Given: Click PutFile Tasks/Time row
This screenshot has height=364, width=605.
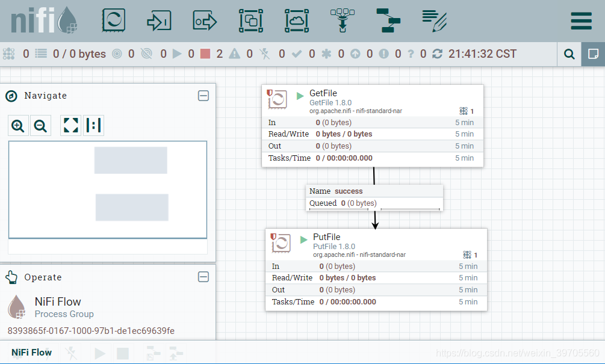Looking at the screenshot, I should 376,301.
